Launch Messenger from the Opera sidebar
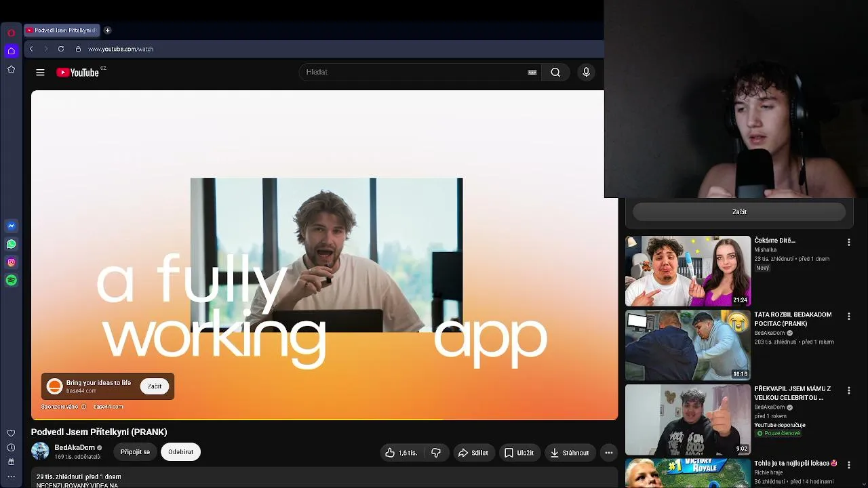The height and width of the screenshot is (488, 868). click(11, 226)
